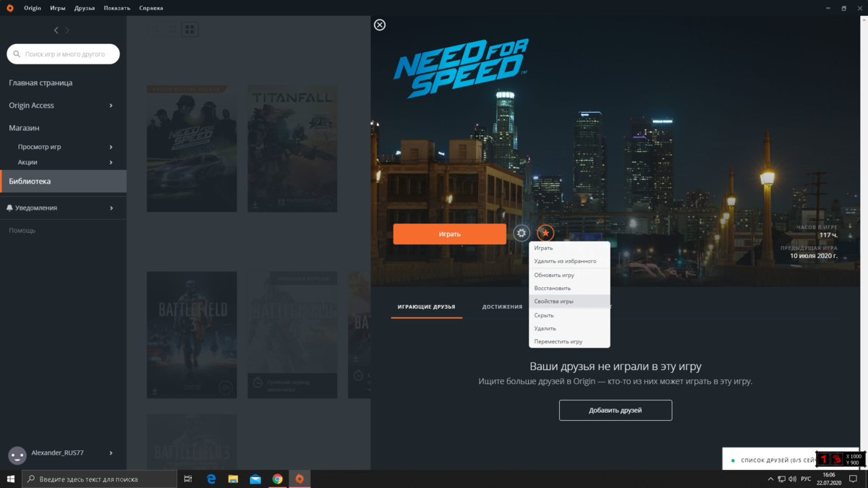The height and width of the screenshot is (488, 868).
Task: Select Играть in the context menu
Action: click(x=569, y=248)
